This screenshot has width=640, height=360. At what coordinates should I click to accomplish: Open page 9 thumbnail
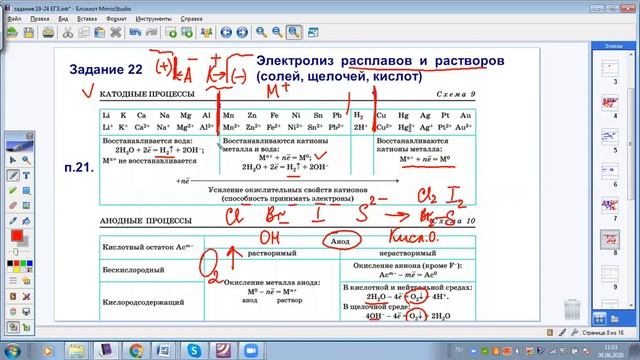point(610,273)
